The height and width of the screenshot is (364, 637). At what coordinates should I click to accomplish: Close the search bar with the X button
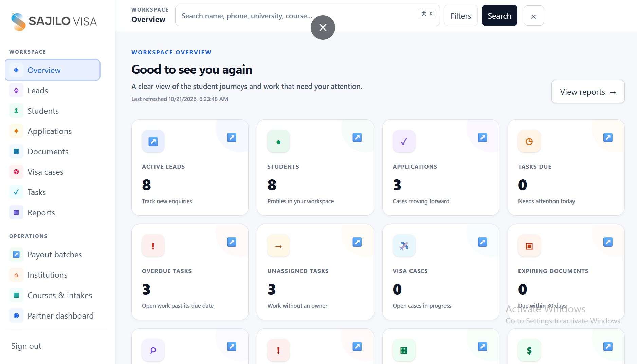click(x=533, y=16)
